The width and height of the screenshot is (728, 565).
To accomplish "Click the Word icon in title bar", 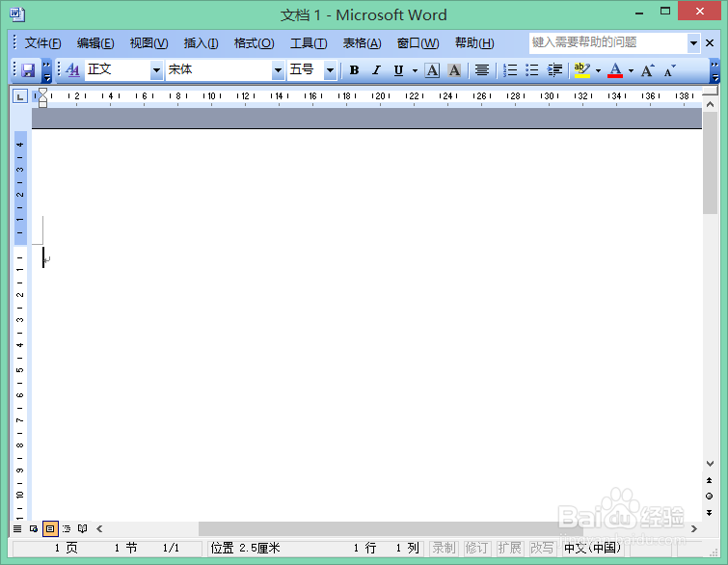I will click(x=17, y=14).
